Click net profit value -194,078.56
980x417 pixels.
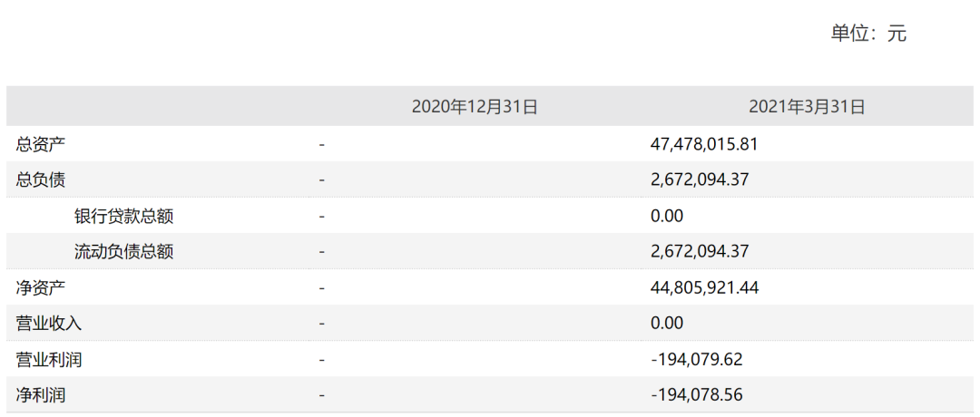pos(697,396)
